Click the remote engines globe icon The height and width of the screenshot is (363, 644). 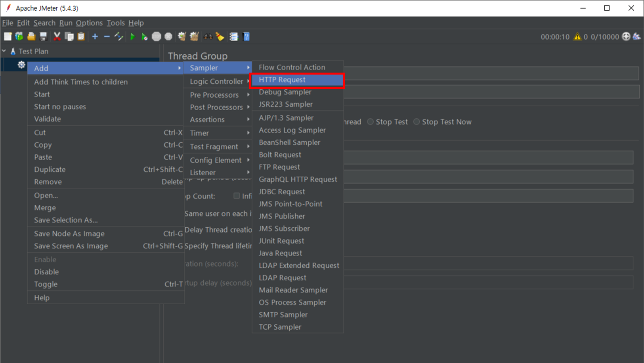pyautogui.click(x=626, y=36)
